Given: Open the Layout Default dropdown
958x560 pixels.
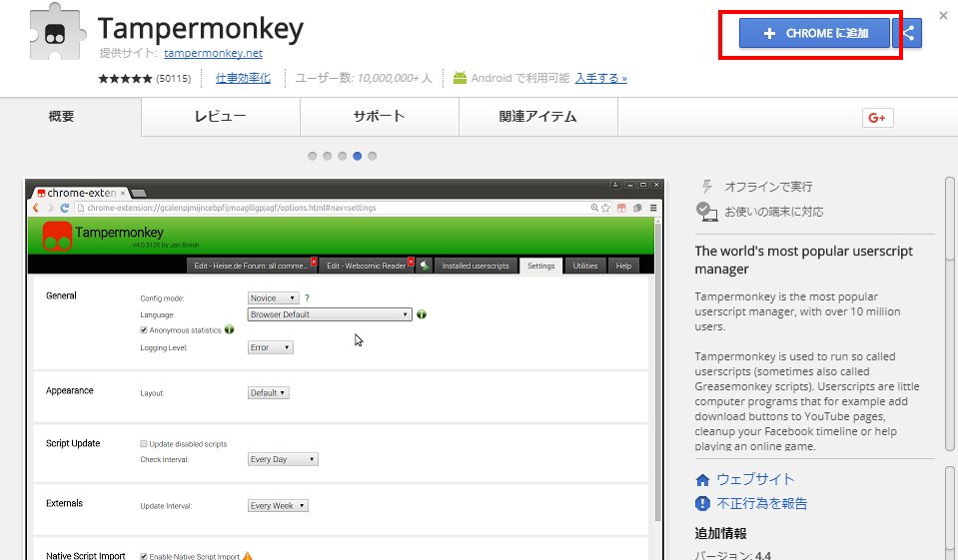Looking at the screenshot, I should pos(268,392).
